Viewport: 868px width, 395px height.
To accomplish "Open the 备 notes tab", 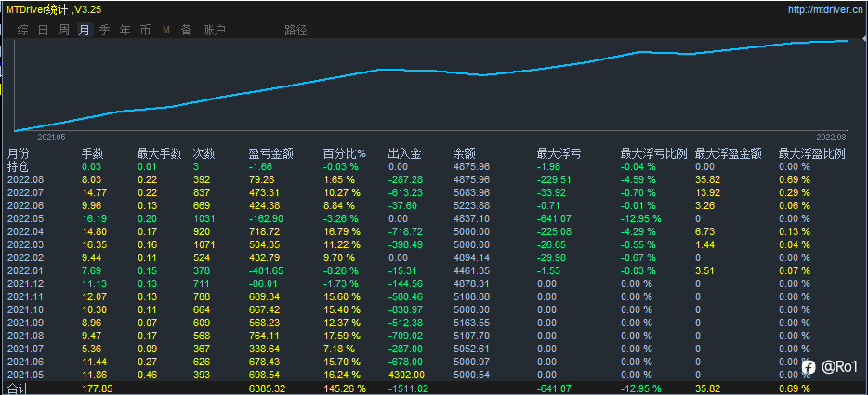I will click(186, 30).
